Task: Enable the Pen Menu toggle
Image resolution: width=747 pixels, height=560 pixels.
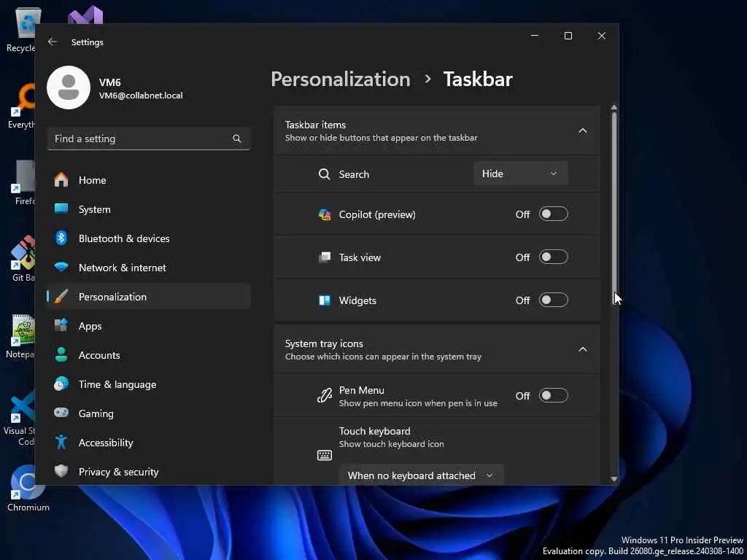Action: point(553,395)
